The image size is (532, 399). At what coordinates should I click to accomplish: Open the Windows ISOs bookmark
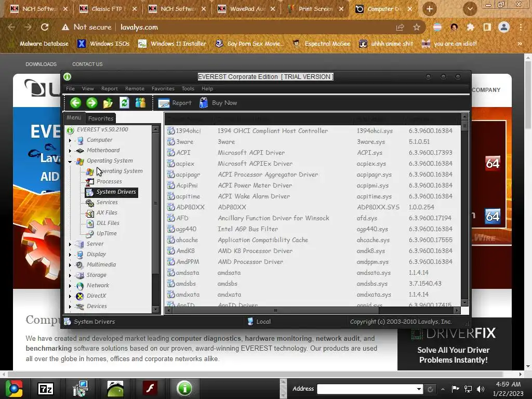click(103, 44)
